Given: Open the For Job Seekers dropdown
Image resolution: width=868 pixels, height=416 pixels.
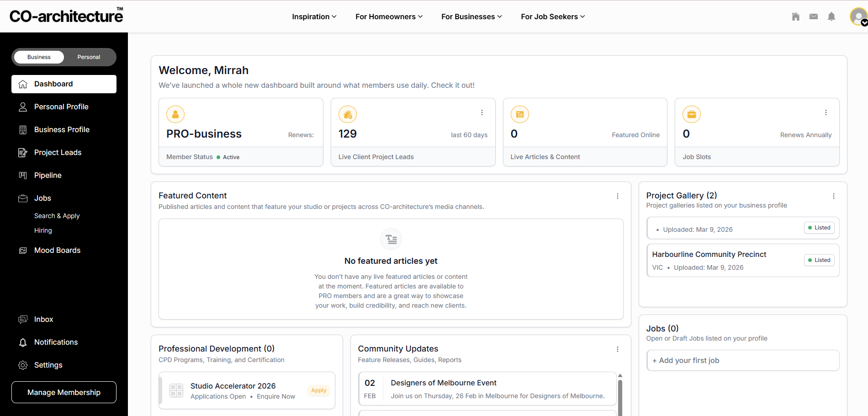Looking at the screenshot, I should (552, 16).
